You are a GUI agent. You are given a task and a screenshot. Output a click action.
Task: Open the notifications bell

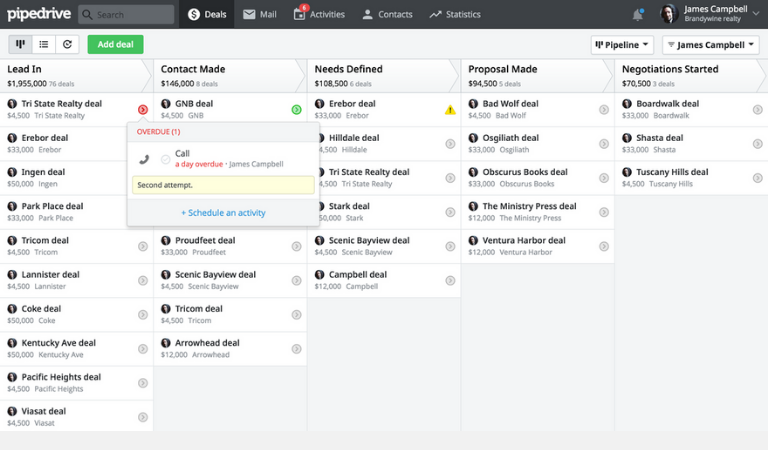(x=637, y=15)
